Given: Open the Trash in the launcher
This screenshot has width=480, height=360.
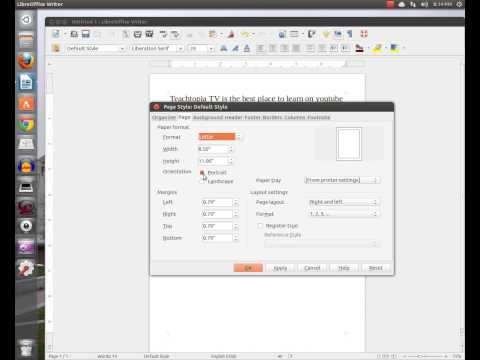Looking at the screenshot, I should coord(26,348).
